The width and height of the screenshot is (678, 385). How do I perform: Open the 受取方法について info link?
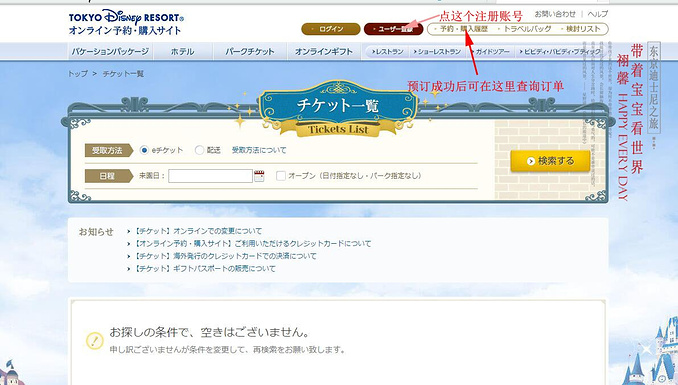(259, 150)
